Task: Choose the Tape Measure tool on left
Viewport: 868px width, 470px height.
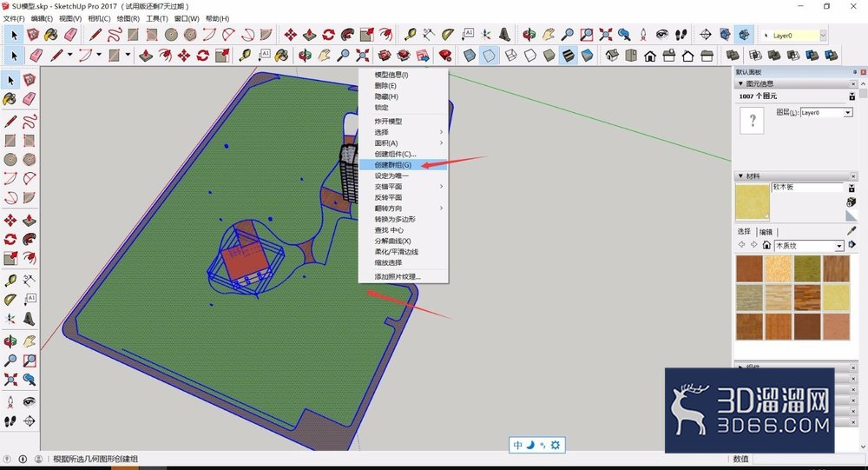Action: coord(10,281)
